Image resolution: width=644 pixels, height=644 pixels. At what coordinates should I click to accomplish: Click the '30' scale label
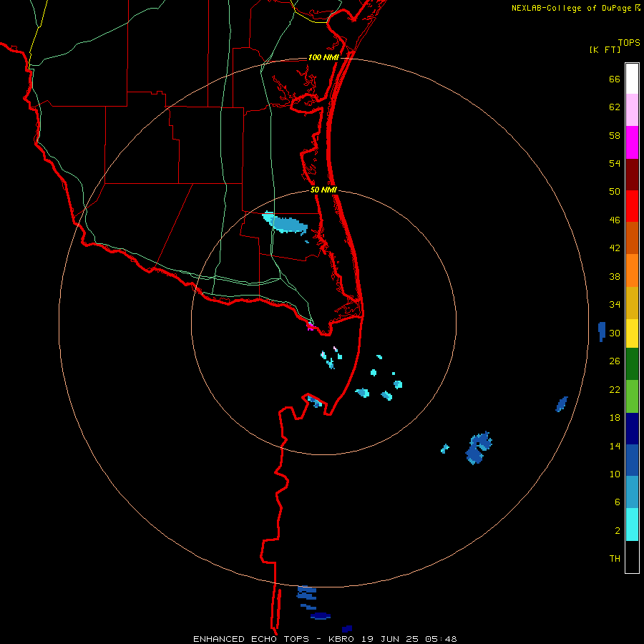(615, 333)
